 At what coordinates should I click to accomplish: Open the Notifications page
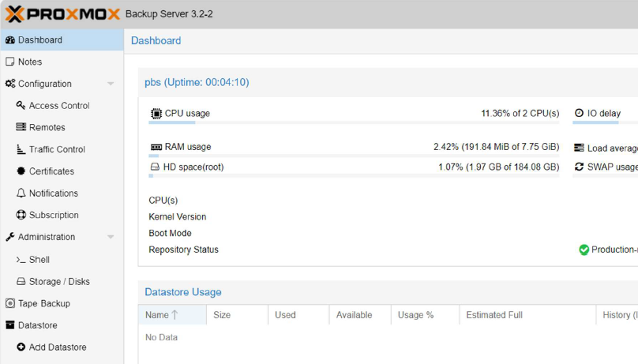click(x=62, y=193)
